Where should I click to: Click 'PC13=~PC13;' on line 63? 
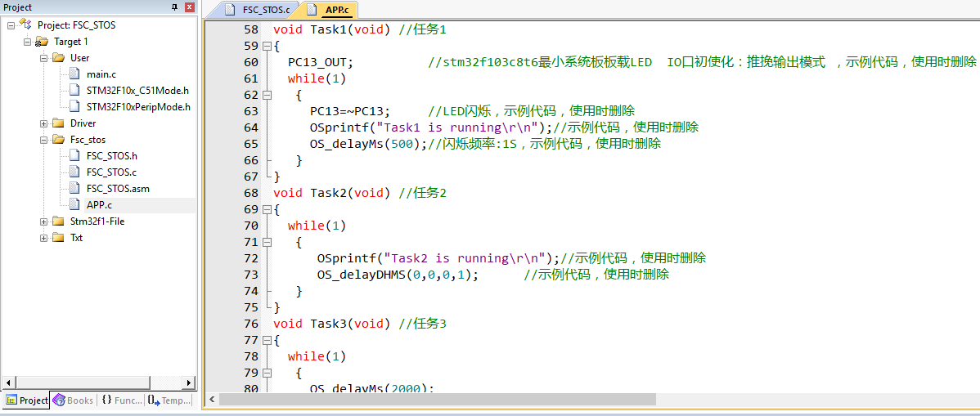click(x=350, y=111)
